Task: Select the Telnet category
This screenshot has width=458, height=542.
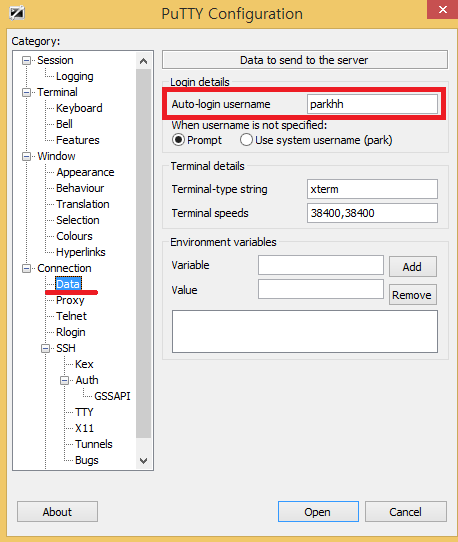Action: point(72,316)
